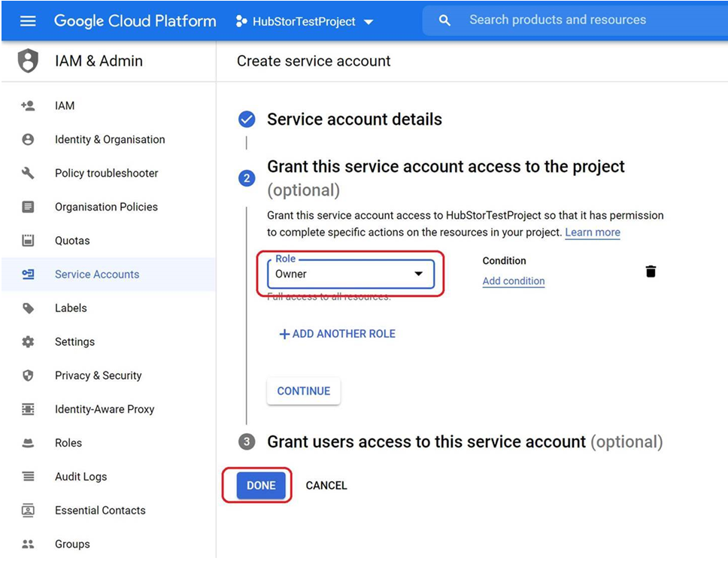Open Groups in the sidebar
Image resolution: width=728 pixels, height=564 pixels.
click(108, 544)
